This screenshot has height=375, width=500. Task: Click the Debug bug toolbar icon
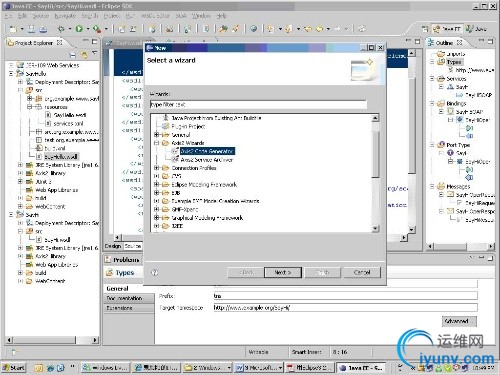[61, 29]
